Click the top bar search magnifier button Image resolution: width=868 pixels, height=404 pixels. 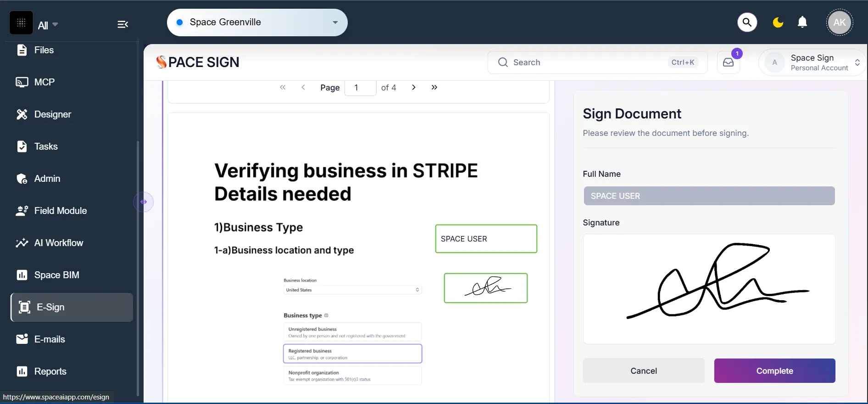pyautogui.click(x=747, y=22)
